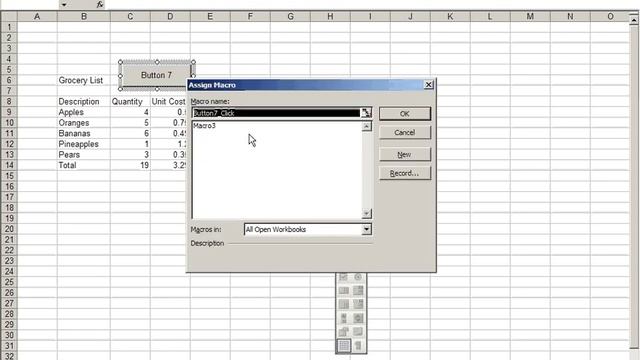Click the worksheet scroll up arrow
The height and width of the screenshot is (360, 640).
click(634, 19)
